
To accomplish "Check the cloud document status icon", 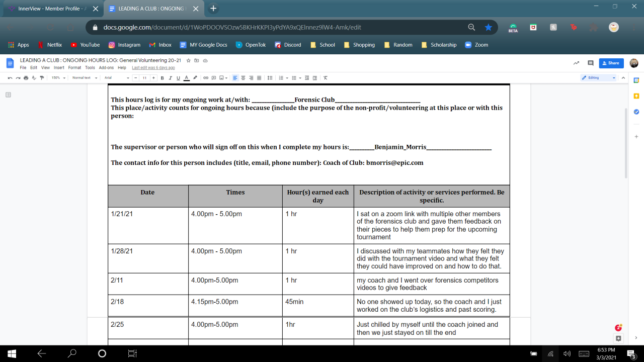I will [205, 60].
